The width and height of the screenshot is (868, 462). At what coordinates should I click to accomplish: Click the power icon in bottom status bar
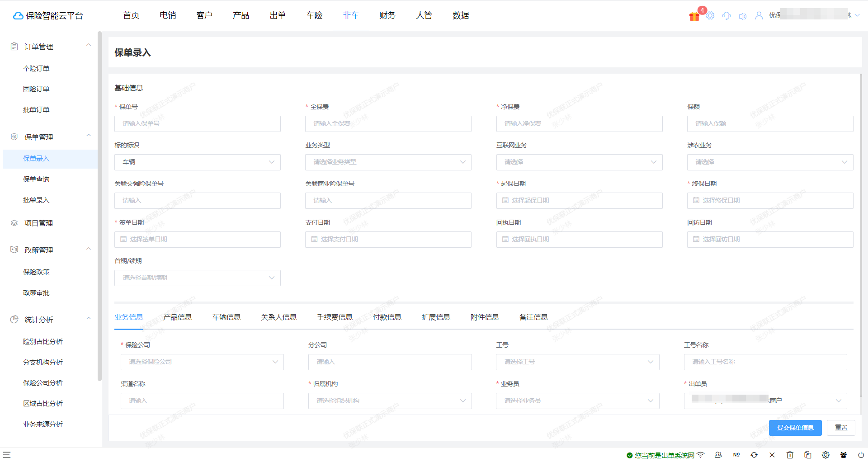click(861, 455)
